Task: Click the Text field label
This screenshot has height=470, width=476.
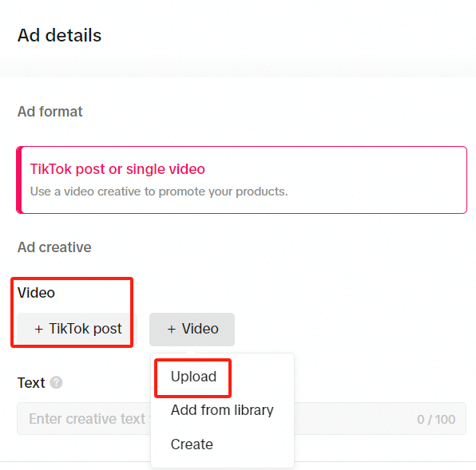Action: click(31, 383)
